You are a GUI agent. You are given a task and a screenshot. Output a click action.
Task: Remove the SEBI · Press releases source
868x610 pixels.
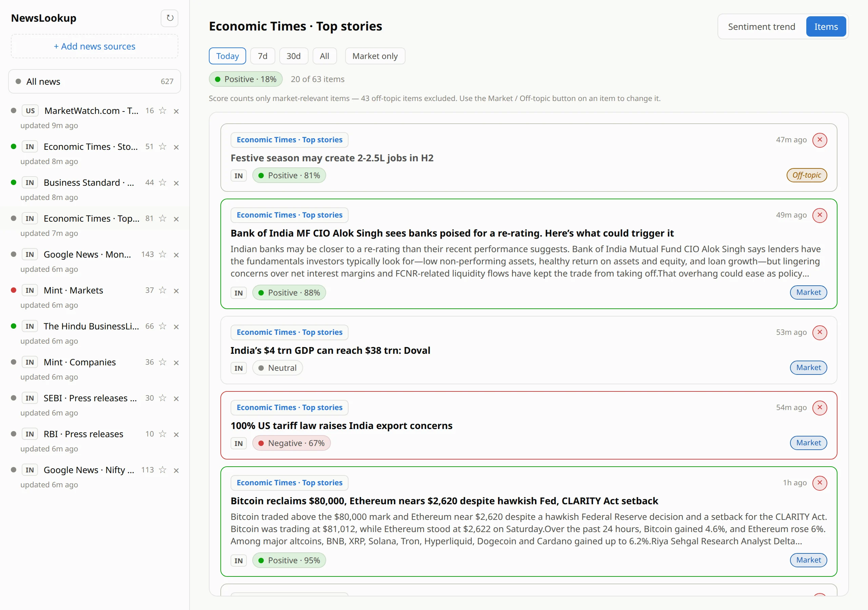coord(176,398)
